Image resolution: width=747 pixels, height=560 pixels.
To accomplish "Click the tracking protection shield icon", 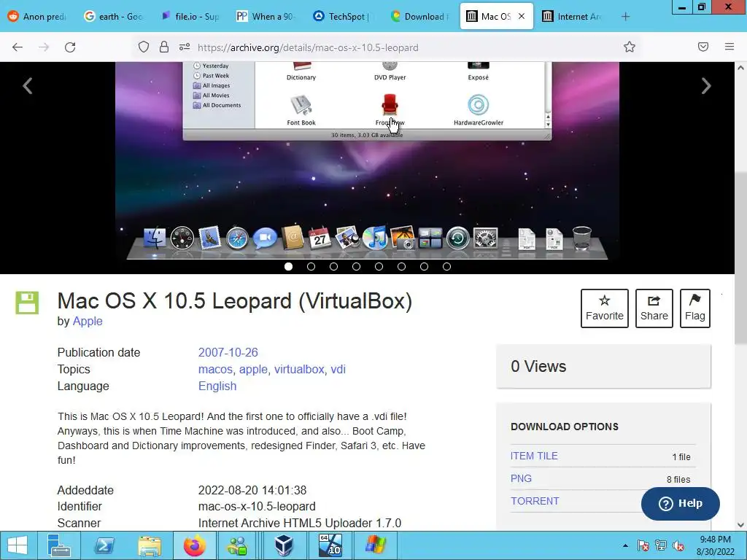I will click(144, 47).
